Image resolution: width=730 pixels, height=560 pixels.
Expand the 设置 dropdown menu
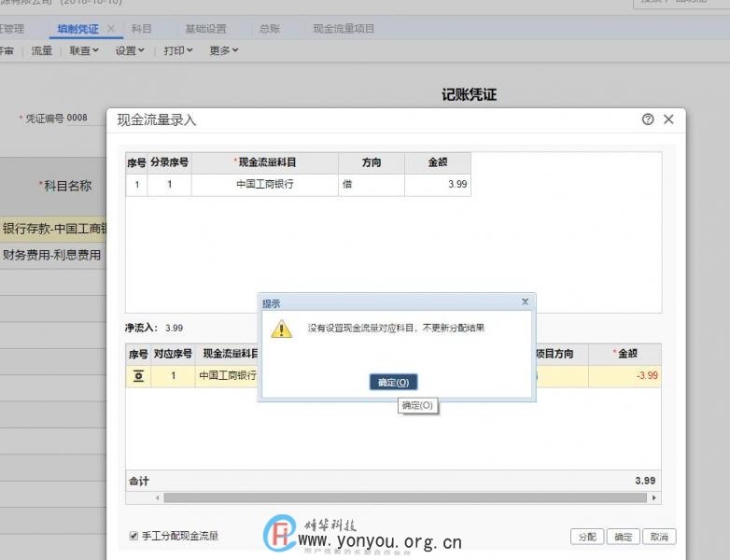[x=130, y=50]
